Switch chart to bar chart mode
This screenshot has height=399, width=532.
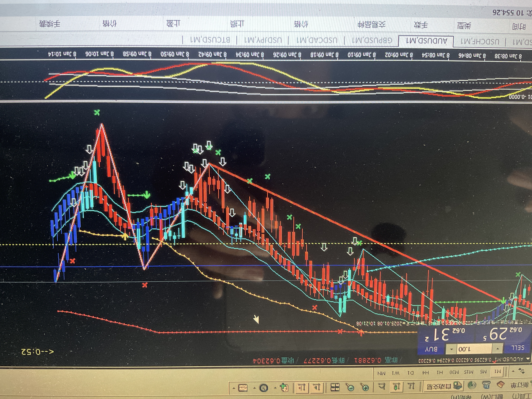pyautogui.click(x=412, y=386)
